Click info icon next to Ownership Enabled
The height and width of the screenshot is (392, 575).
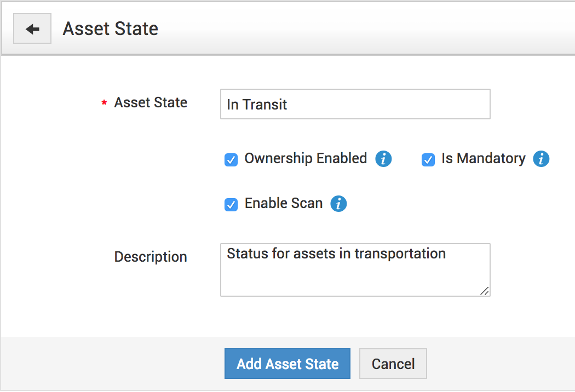(383, 159)
